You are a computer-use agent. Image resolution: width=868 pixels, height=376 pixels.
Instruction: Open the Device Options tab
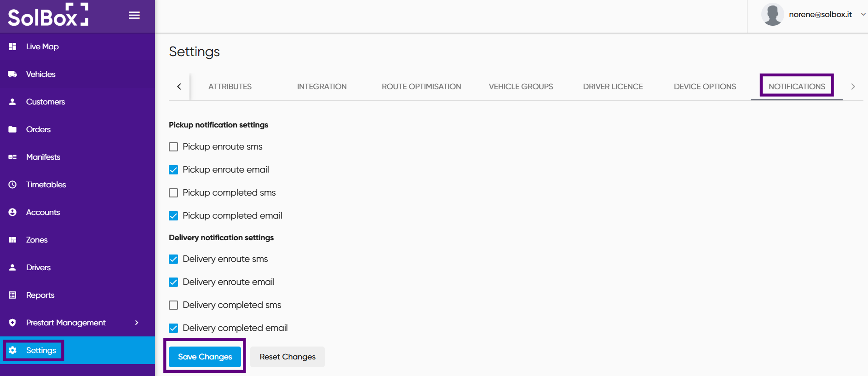704,87
